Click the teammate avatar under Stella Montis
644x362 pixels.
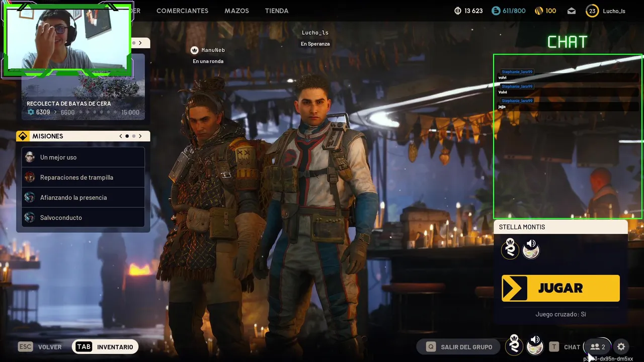tap(531, 249)
